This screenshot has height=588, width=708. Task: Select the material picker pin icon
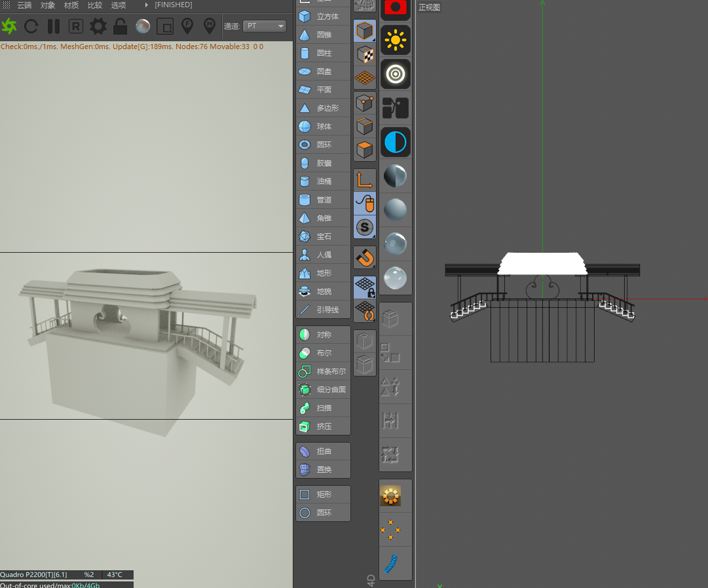click(210, 26)
